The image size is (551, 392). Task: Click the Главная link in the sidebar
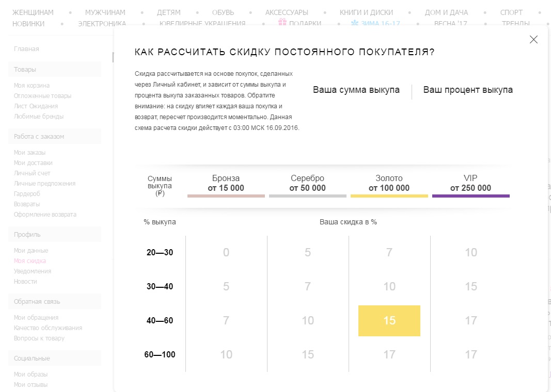(27, 49)
